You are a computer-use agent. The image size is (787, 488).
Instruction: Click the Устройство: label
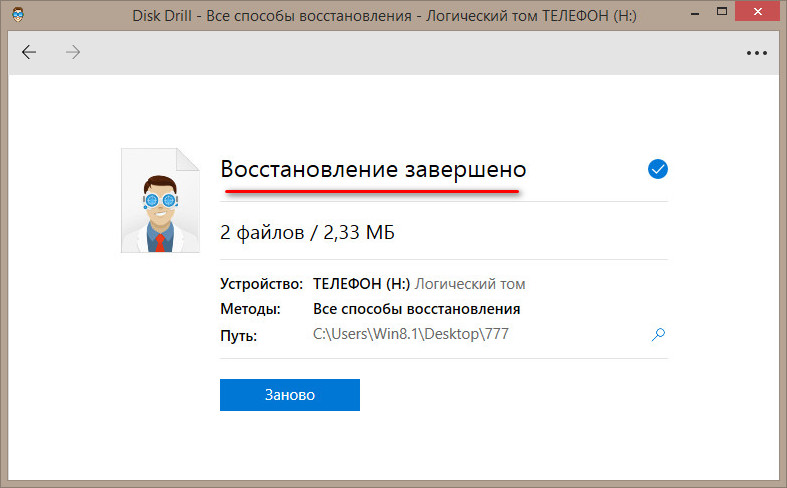coord(261,284)
